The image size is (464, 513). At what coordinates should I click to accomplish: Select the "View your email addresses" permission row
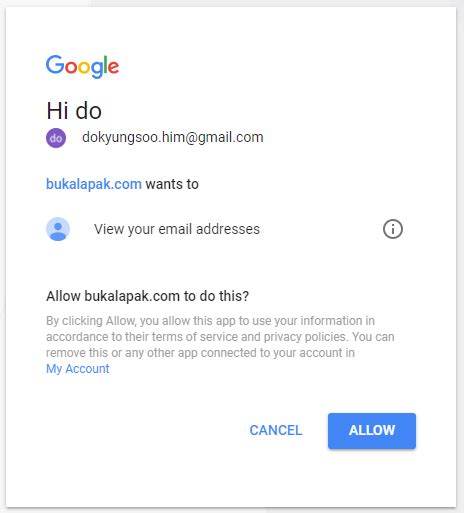click(224, 229)
